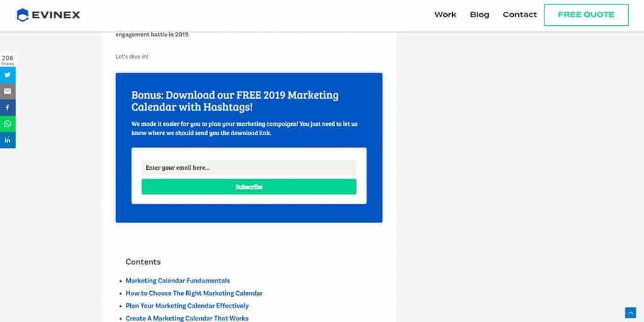Jump back to top with the arrow icon
644x322 pixels.
(630, 313)
